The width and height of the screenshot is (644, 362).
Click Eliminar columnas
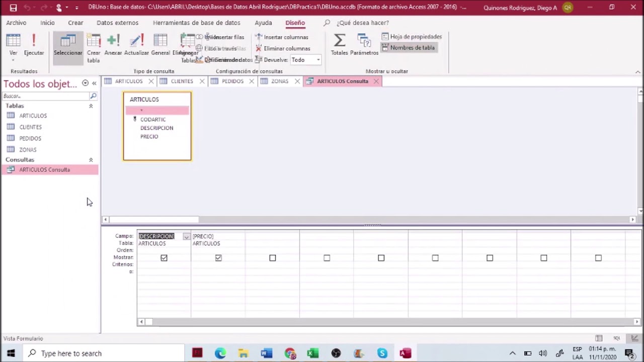coord(282,48)
